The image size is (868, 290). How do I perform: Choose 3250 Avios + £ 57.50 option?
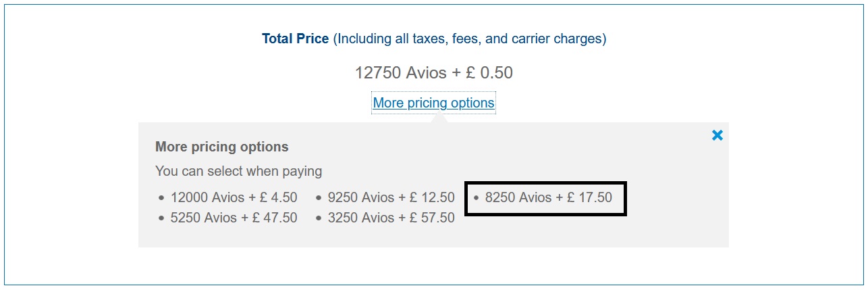pyautogui.click(x=391, y=218)
